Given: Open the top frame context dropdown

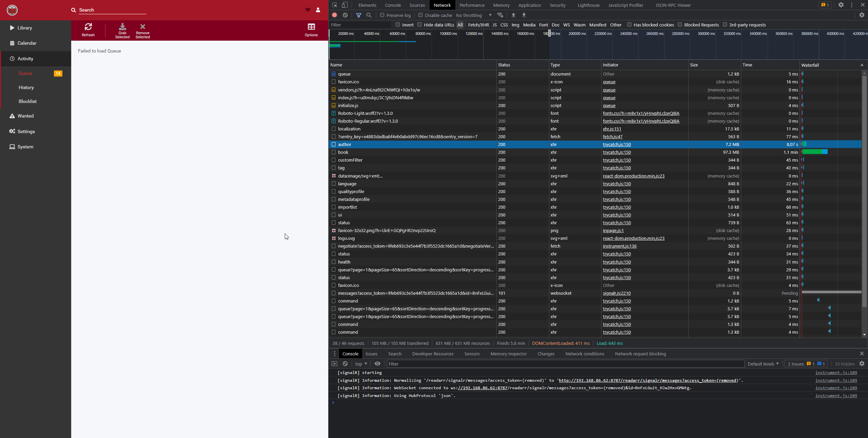Looking at the screenshot, I should (360, 363).
